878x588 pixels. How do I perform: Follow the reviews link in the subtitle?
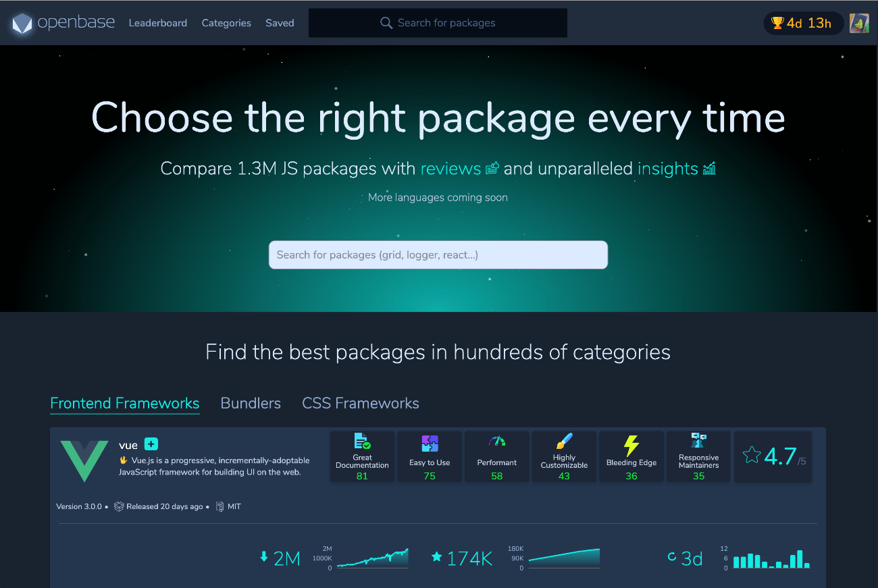tap(450, 168)
